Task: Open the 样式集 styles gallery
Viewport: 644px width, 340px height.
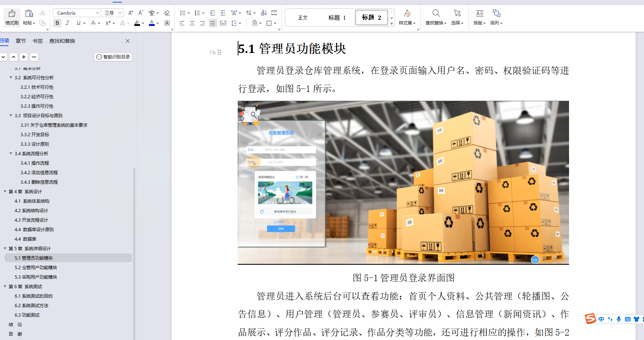Action: [x=407, y=16]
